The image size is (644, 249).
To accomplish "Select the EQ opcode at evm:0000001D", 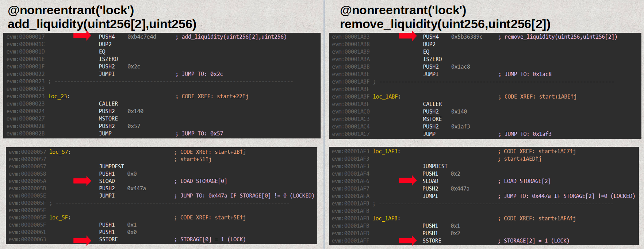I will click(x=102, y=52).
